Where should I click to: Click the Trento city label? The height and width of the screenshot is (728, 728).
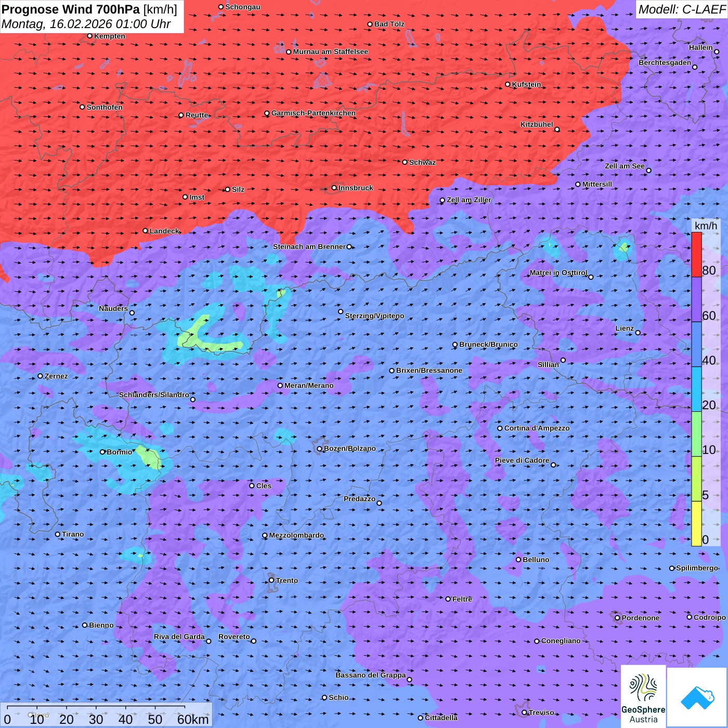pyautogui.click(x=287, y=580)
